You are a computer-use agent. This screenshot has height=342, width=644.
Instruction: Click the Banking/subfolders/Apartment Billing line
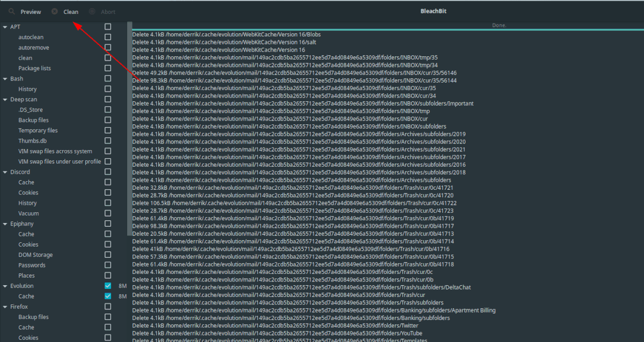pyautogui.click(x=314, y=310)
